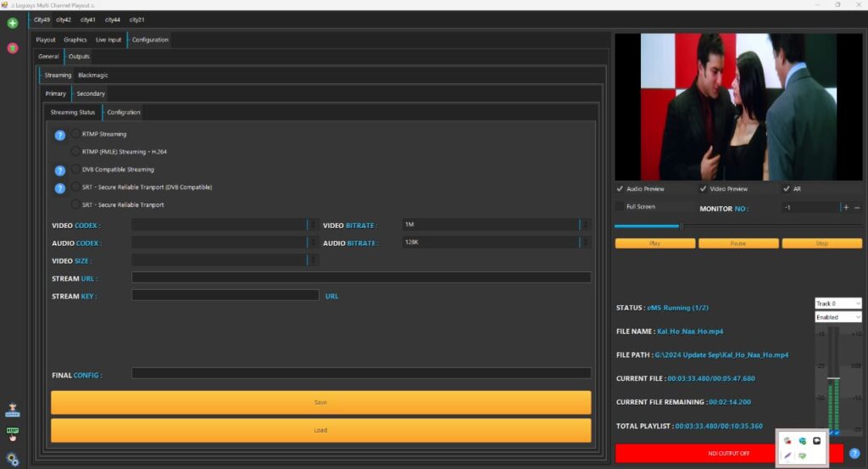The width and height of the screenshot is (868, 469).
Task: Select SRT Secure Reliable Transport (DVB Compatible)
Action: [75, 187]
